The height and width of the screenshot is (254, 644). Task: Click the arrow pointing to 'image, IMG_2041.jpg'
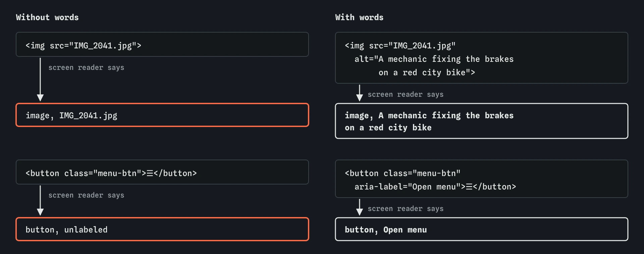[40, 80]
